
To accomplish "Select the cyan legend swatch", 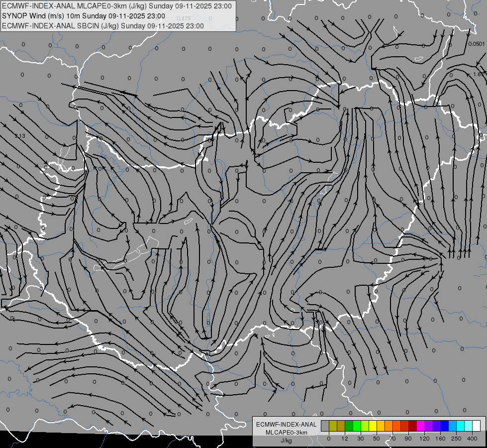I will click(x=460, y=426).
